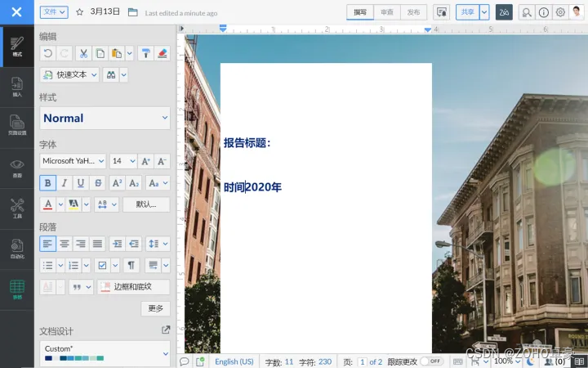Toggle Italic formatting
Viewport: 588px width, 368px height.
(65, 183)
